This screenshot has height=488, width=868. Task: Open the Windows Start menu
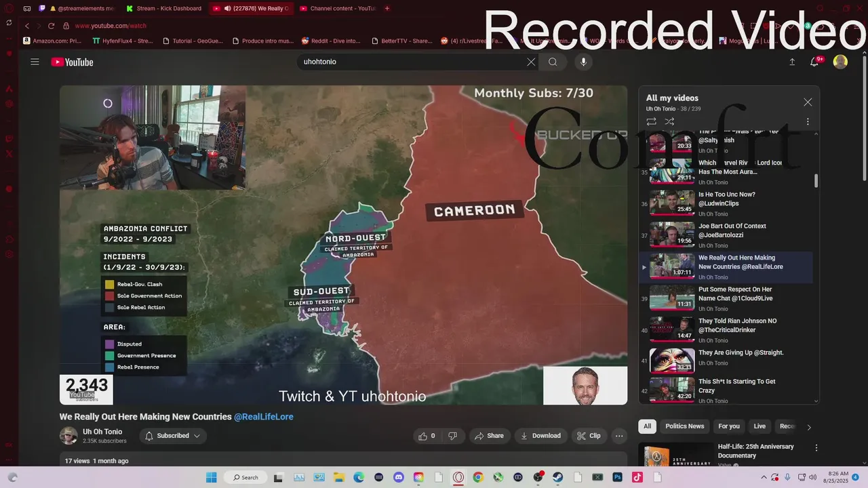click(x=210, y=477)
